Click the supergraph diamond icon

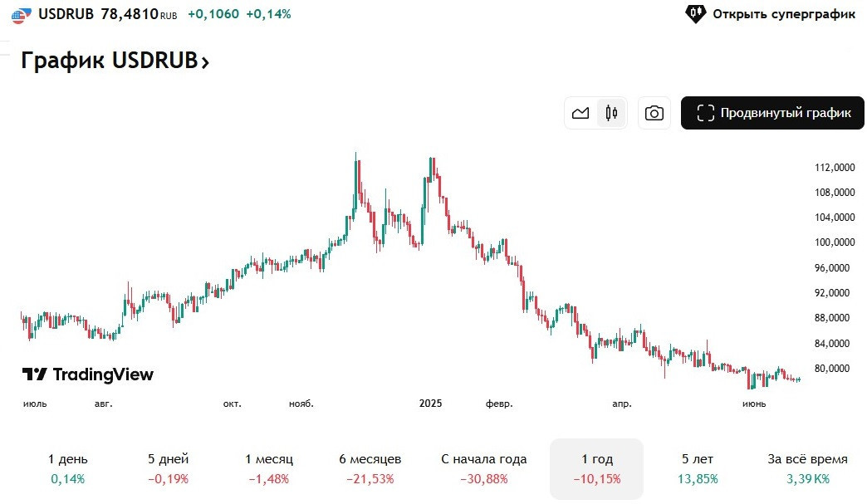click(695, 14)
